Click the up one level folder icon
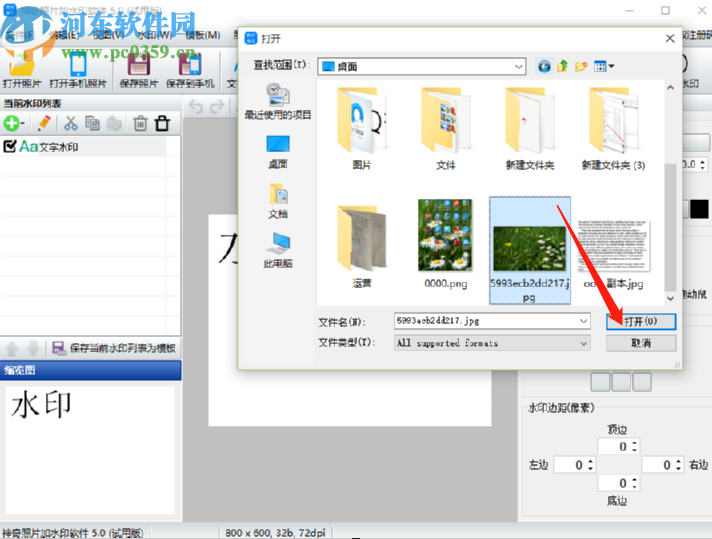 pos(562,67)
